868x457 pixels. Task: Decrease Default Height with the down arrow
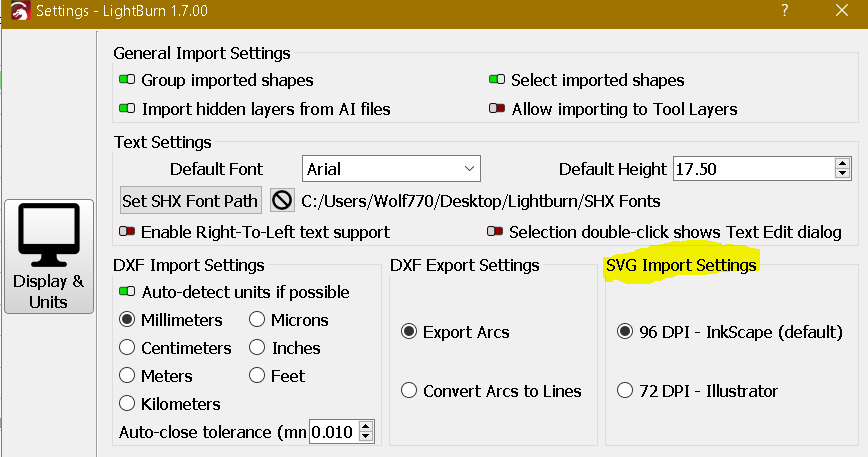point(843,174)
